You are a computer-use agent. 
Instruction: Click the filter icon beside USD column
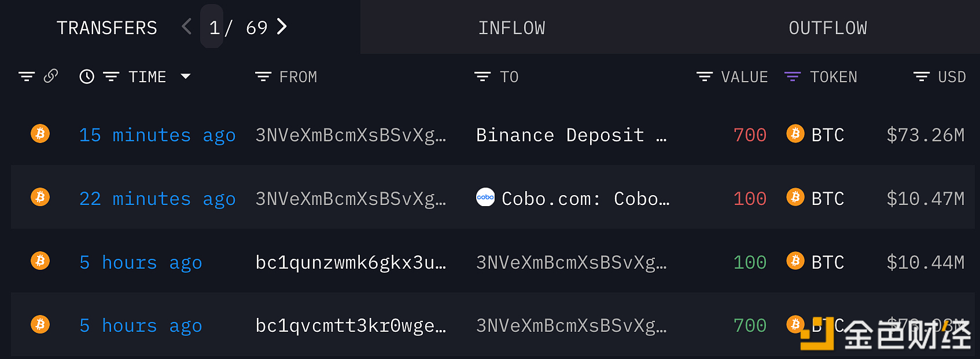920,76
